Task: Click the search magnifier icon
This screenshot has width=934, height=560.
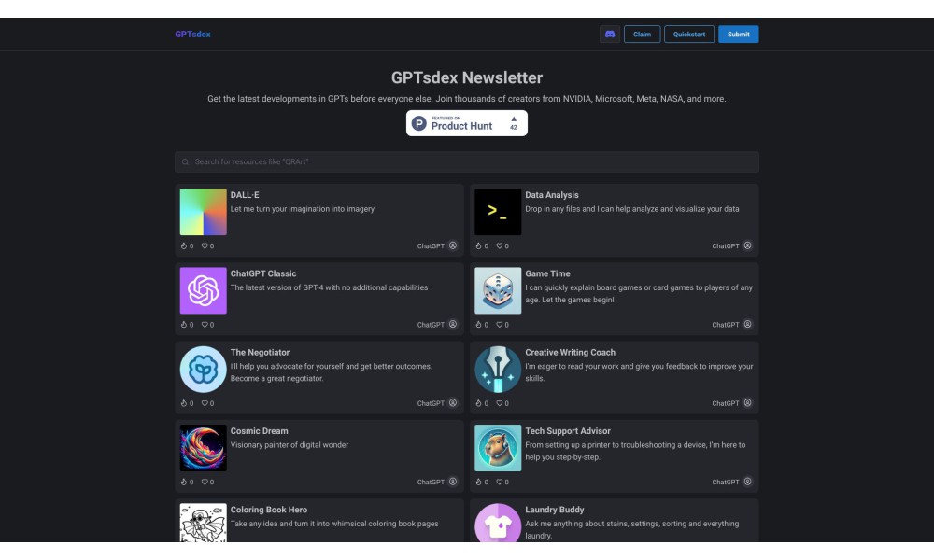Action: click(x=185, y=161)
